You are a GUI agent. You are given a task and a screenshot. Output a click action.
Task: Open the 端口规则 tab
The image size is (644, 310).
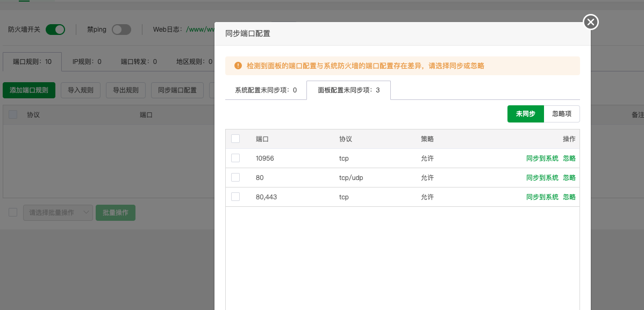32,62
